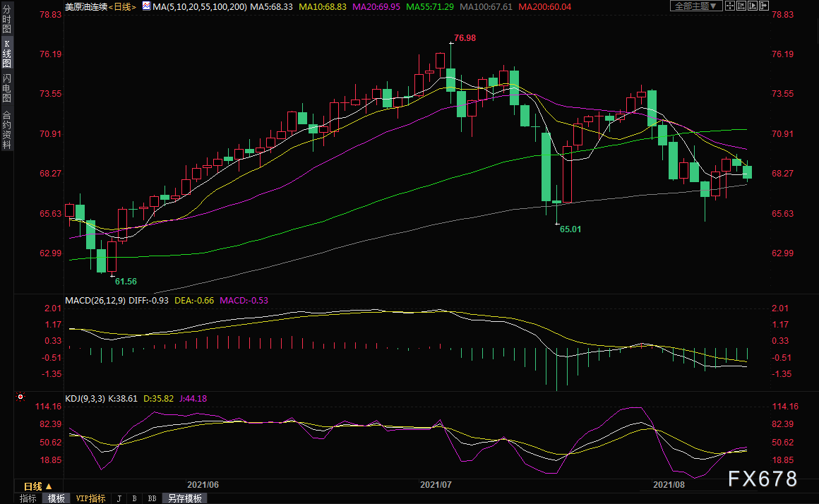The width and height of the screenshot is (819, 504).
Task: Click the MACD(26,12,9) indicator label
Action: click(95, 300)
